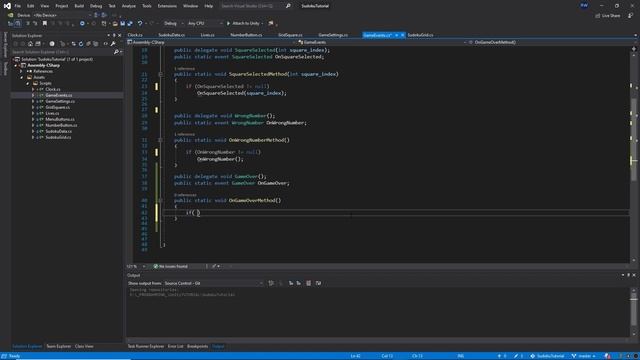Select SudokuData.cs in Solution Explorer

(58, 131)
